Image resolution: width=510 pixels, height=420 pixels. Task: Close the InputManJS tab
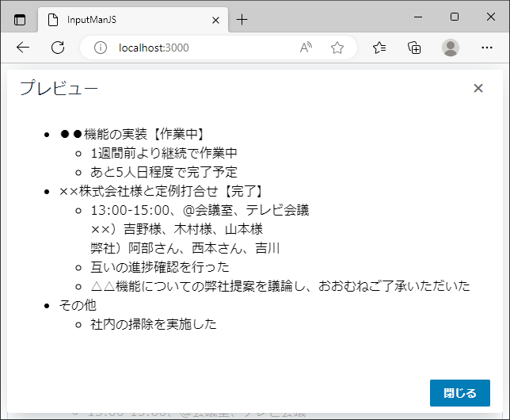[215, 20]
